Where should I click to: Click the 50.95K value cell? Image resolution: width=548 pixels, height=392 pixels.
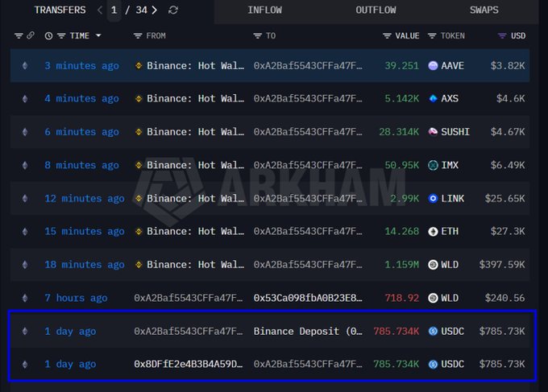click(x=401, y=165)
